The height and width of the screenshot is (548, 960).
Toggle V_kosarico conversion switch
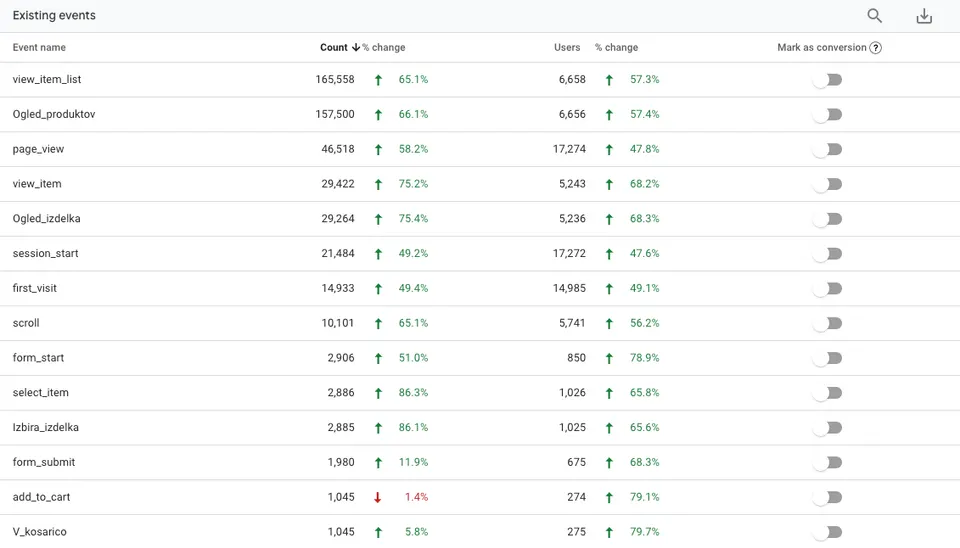click(828, 532)
